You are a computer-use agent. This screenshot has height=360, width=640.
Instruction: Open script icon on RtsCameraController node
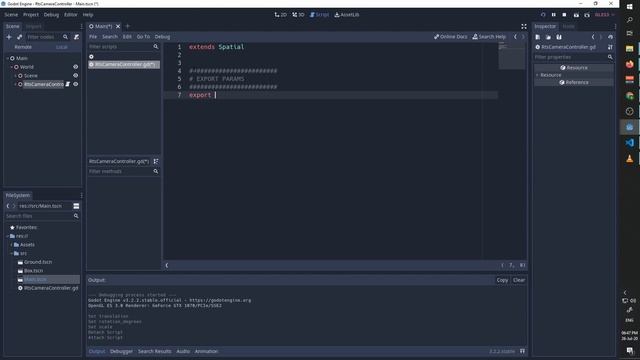[68, 84]
